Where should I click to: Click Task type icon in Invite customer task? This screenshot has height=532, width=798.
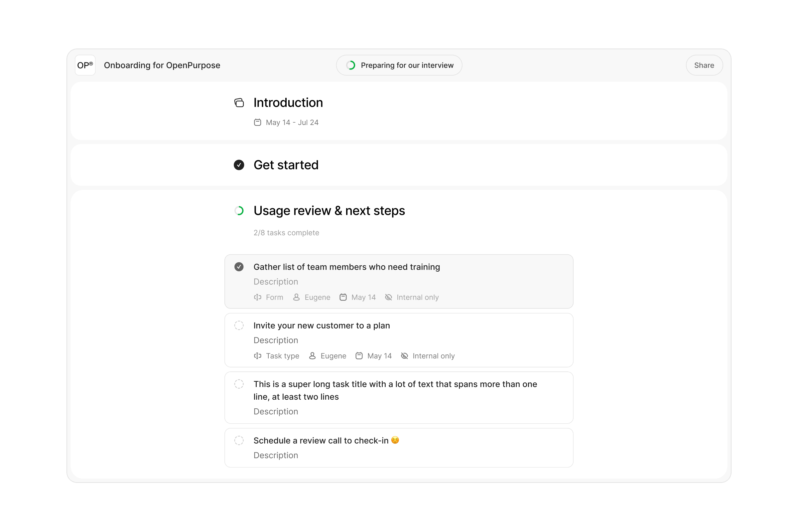tap(257, 356)
